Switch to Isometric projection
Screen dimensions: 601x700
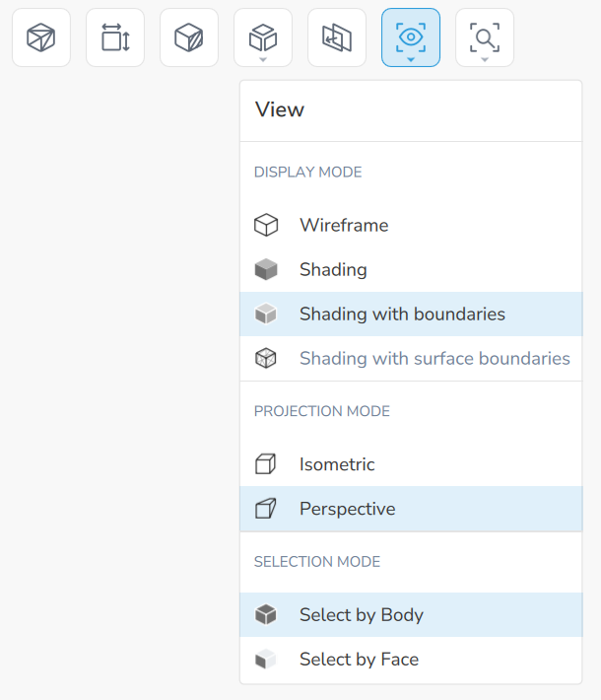337,464
